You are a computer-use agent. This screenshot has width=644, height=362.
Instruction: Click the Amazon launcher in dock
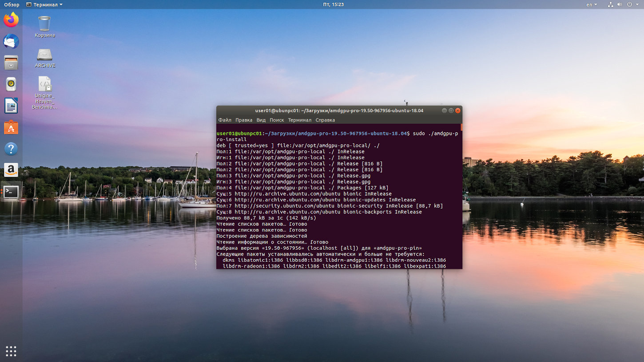[11, 170]
